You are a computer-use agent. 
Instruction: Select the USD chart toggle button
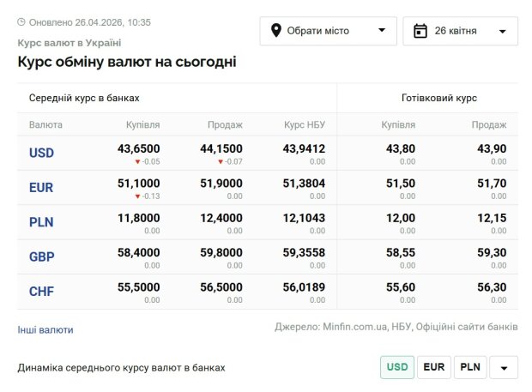[397, 367]
